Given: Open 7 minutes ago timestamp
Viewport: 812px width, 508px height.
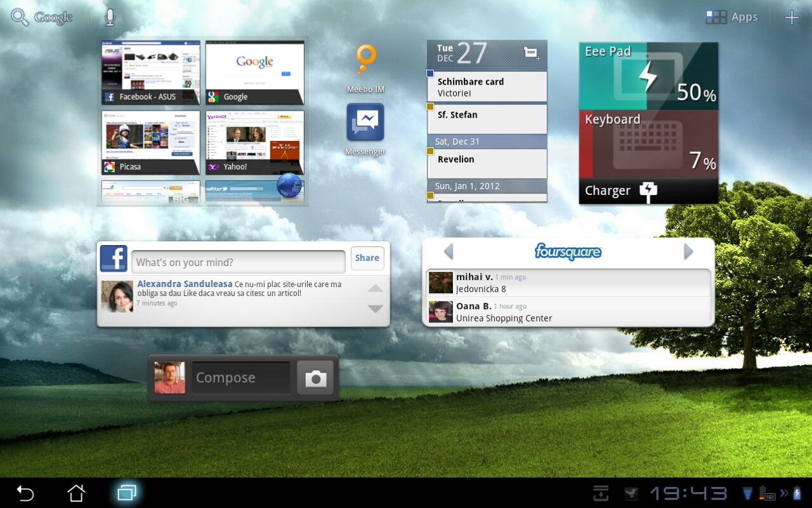Looking at the screenshot, I should (x=157, y=304).
